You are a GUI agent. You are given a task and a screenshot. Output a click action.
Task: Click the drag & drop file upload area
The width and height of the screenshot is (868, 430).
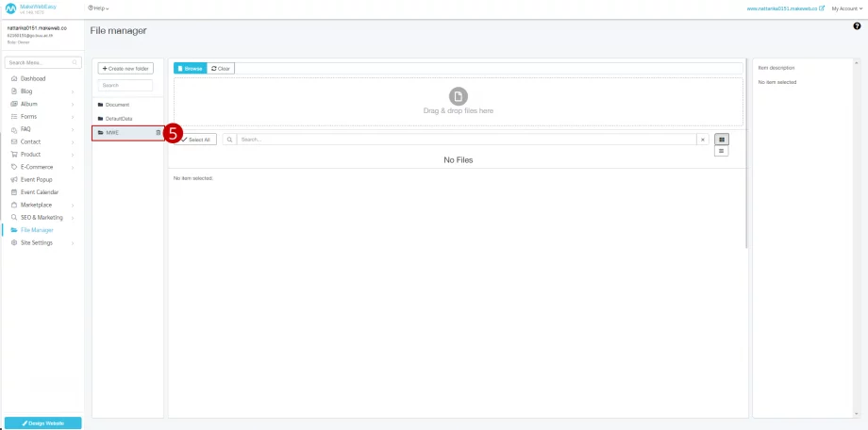point(458,102)
